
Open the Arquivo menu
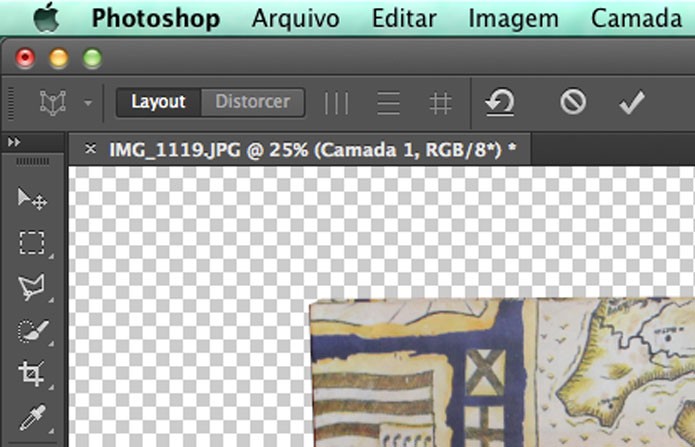(296, 19)
